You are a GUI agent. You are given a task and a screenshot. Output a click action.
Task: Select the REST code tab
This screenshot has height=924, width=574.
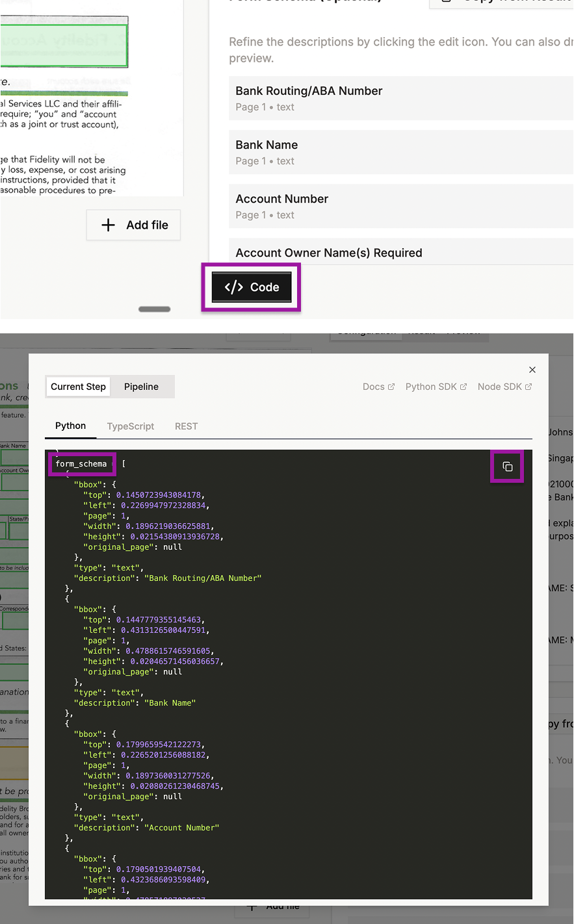pos(186,426)
